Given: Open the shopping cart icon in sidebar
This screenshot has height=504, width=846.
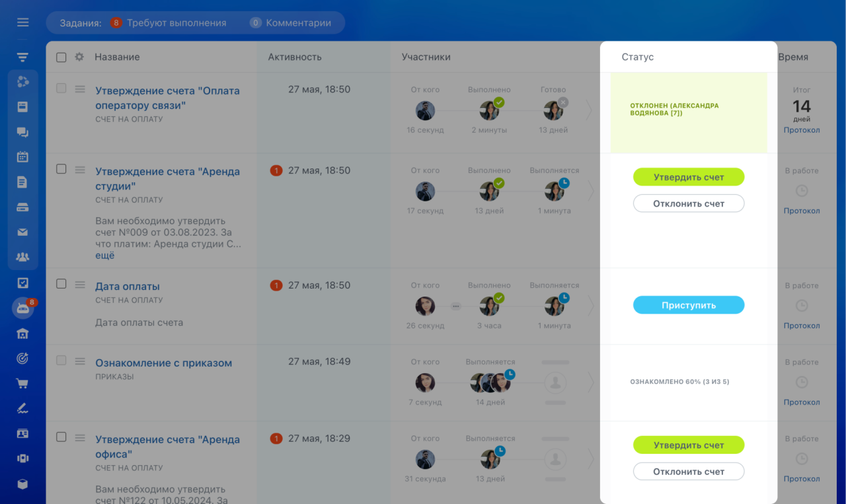Looking at the screenshot, I should [22, 383].
